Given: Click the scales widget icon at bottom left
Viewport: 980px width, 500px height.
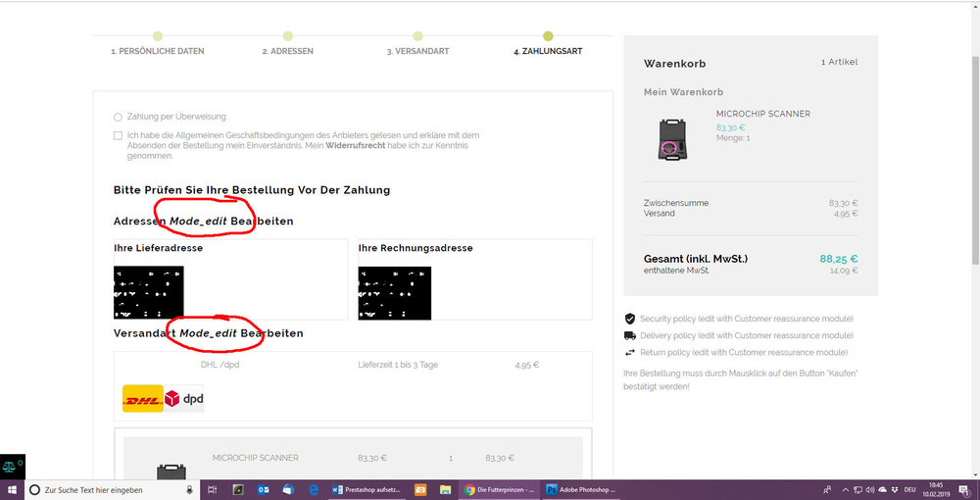Looking at the screenshot, I should [11, 467].
